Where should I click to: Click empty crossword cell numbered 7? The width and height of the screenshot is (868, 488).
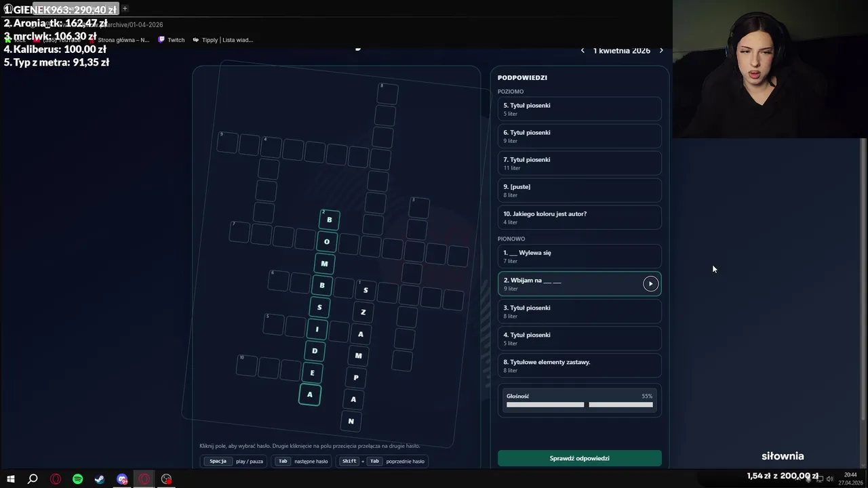point(239,232)
